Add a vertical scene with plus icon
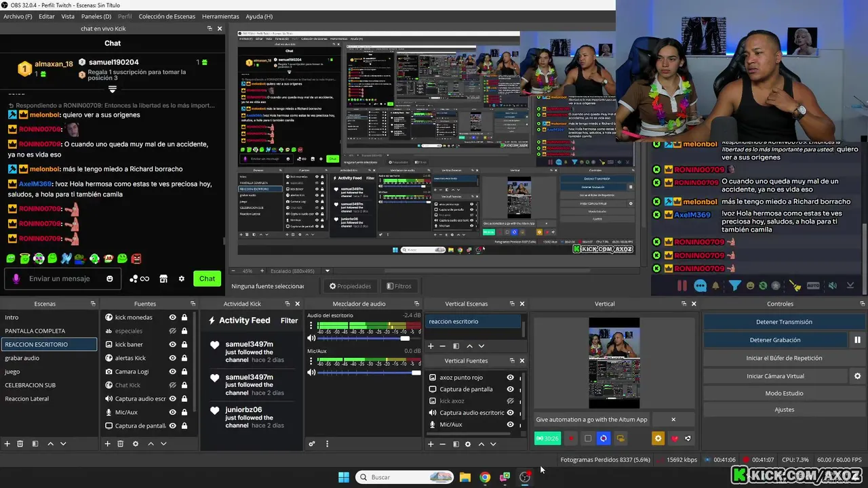The image size is (868, 488). tap(431, 346)
